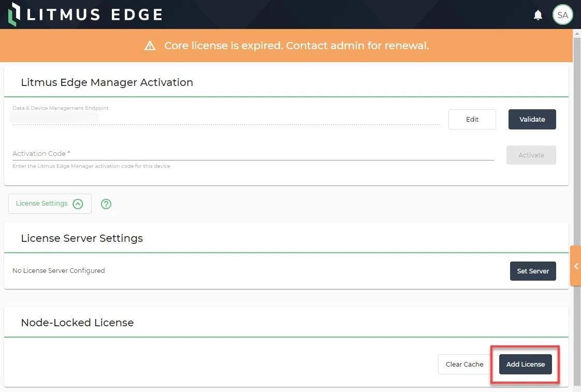
Task: Open the SA user avatar menu
Action: 562,15
